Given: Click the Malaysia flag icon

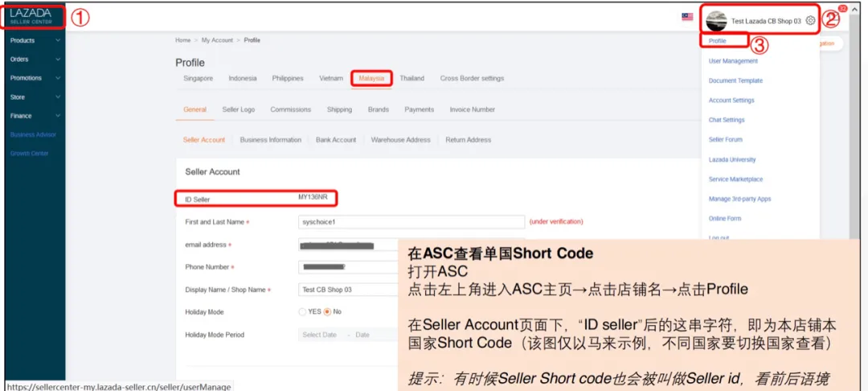Looking at the screenshot, I should (x=687, y=17).
